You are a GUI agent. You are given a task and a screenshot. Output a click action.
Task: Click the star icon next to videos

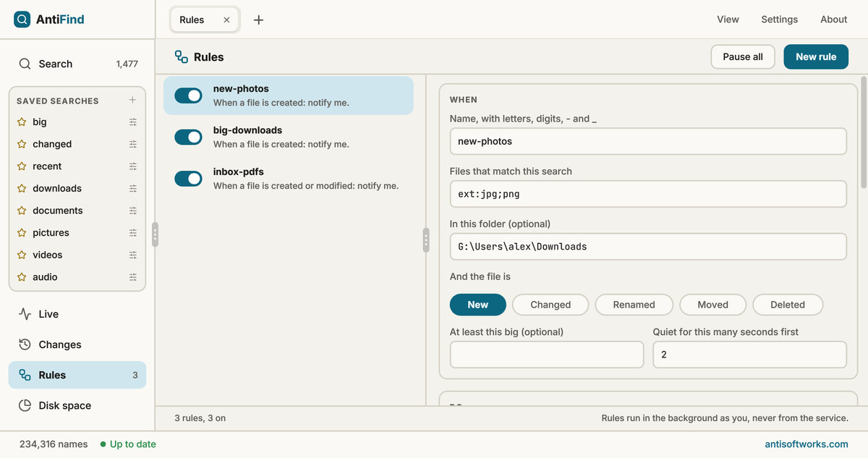pyautogui.click(x=22, y=255)
